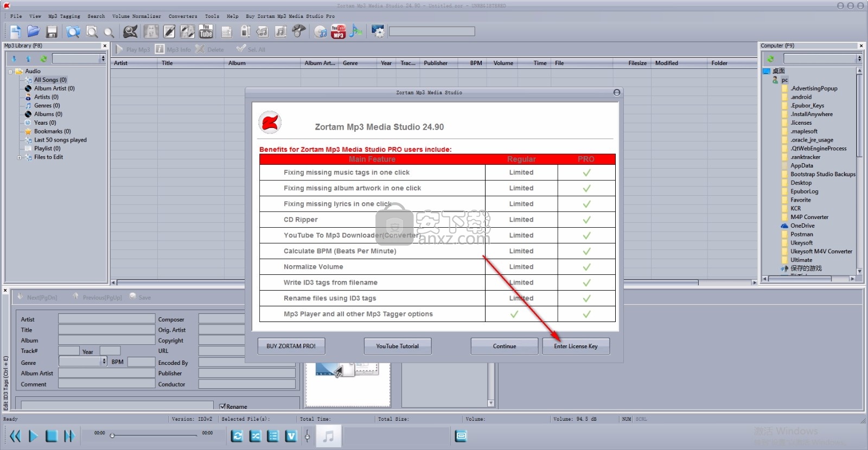Viewport: 868px width, 450px height.
Task: Collapse the Audio tree node
Action: click(10, 72)
